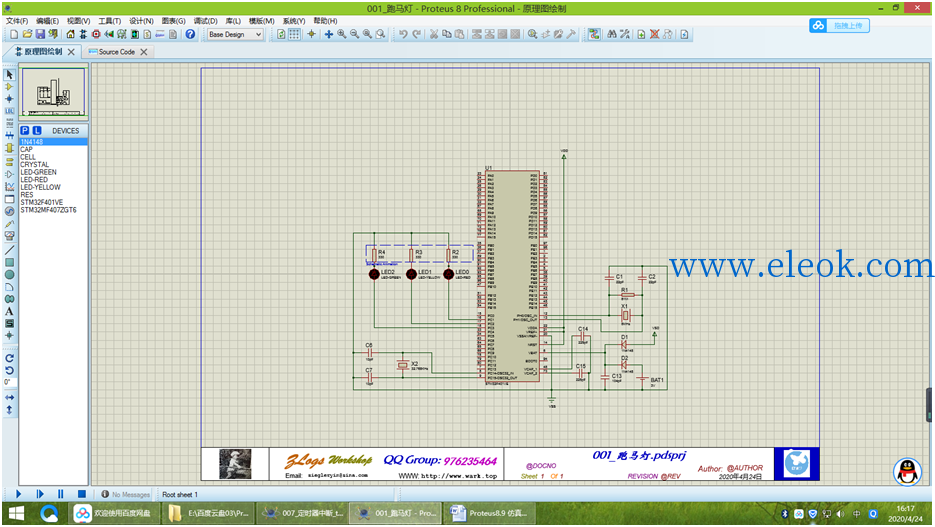Click the rotation angle input field
935x527 pixels.
pos(9,382)
